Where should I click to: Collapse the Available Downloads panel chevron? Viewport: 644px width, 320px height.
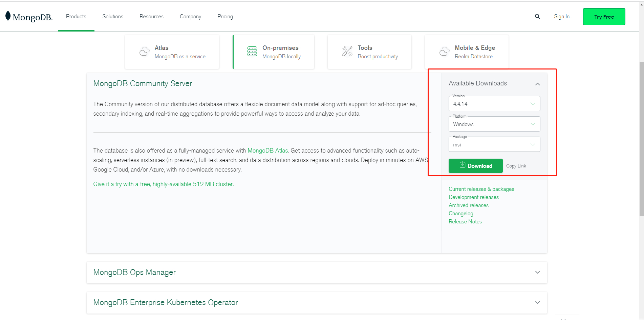(x=537, y=84)
